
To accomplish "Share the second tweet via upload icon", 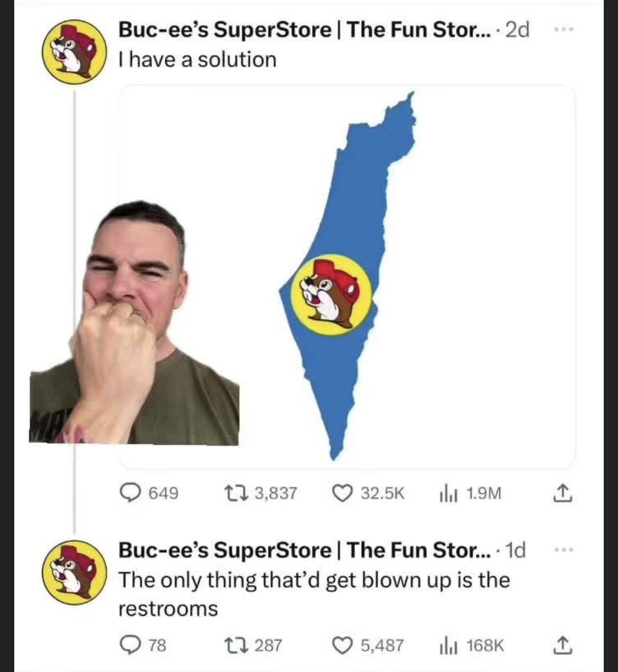I will pos(561,645).
